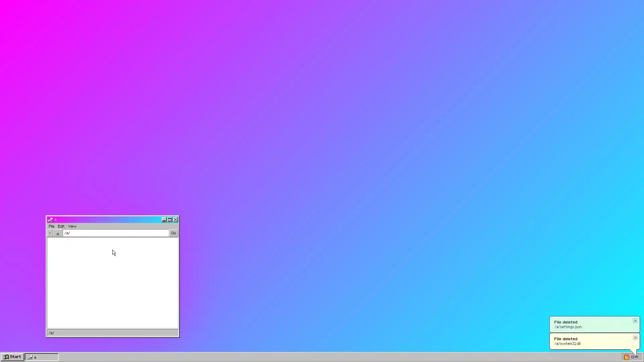
Task: Dismiss the system32.dll deleted notification
Action: (635, 338)
